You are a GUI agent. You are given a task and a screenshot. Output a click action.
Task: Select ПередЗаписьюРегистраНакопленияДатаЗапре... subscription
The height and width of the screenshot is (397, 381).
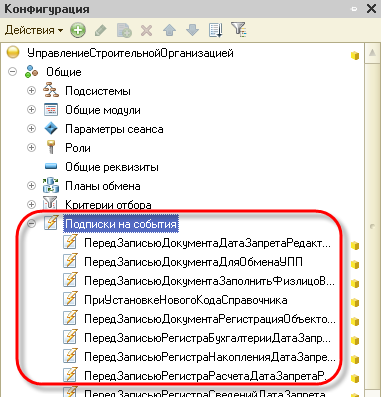coord(210,357)
